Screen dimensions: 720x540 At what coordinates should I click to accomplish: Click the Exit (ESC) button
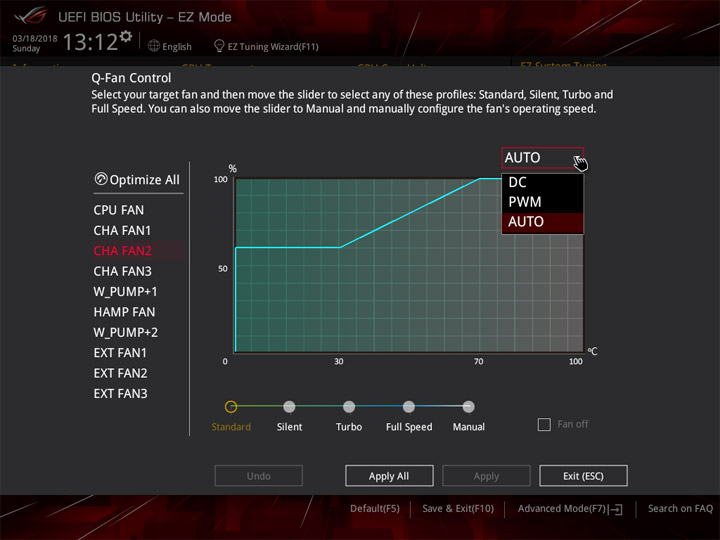[x=583, y=476]
